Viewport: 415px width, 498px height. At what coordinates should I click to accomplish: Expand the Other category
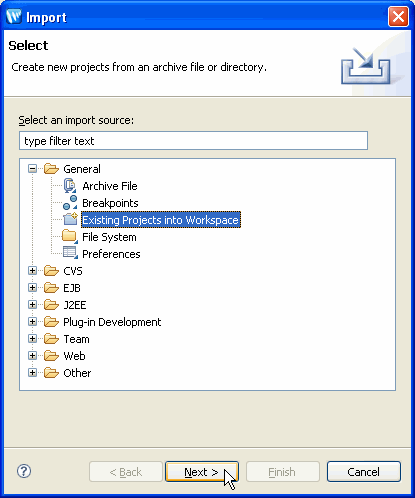32,373
